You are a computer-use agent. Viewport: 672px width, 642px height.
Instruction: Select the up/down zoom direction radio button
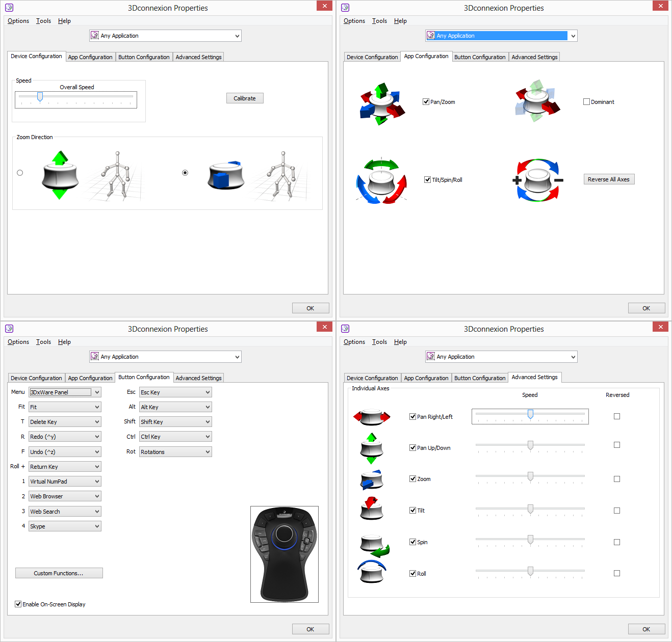[20, 173]
